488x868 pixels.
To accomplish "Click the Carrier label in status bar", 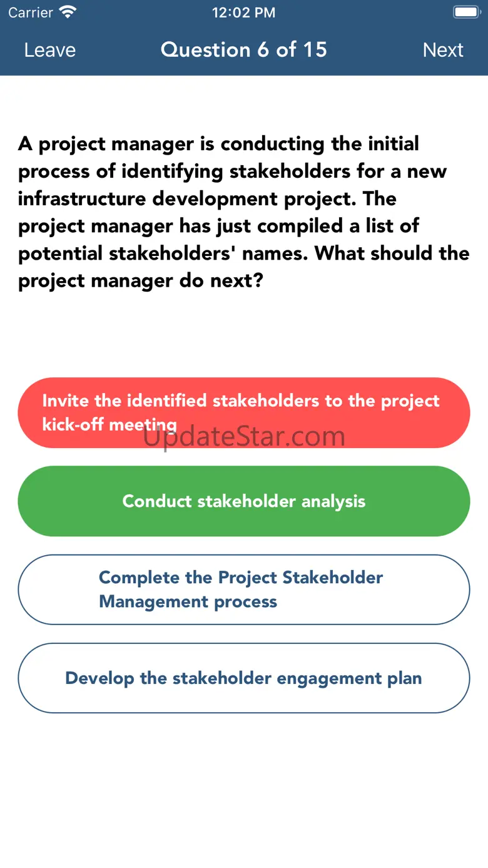I will click(31, 13).
